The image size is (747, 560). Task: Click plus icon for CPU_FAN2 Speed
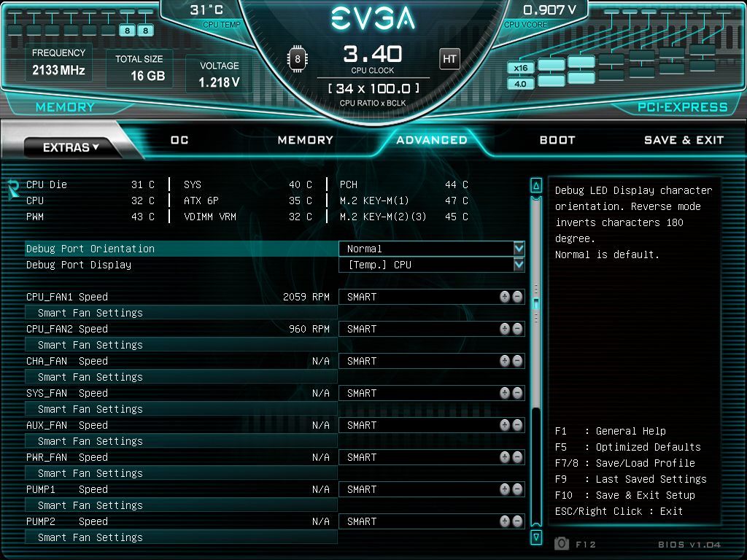505,329
